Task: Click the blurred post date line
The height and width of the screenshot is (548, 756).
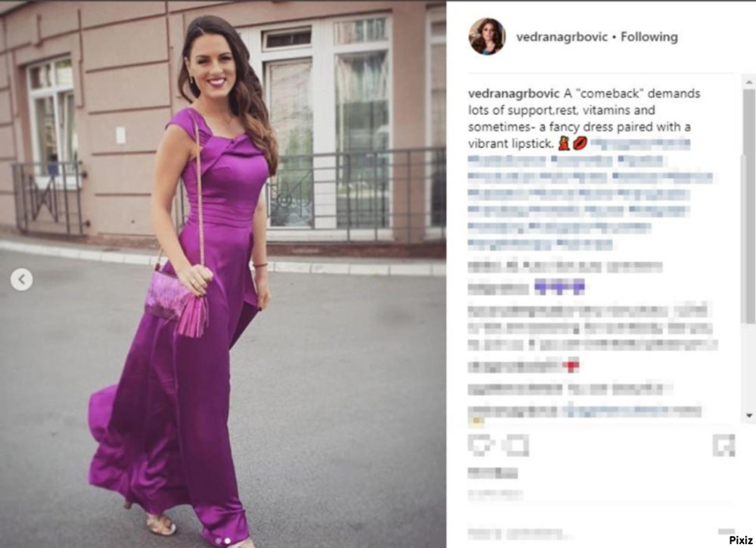Action: coord(495,494)
